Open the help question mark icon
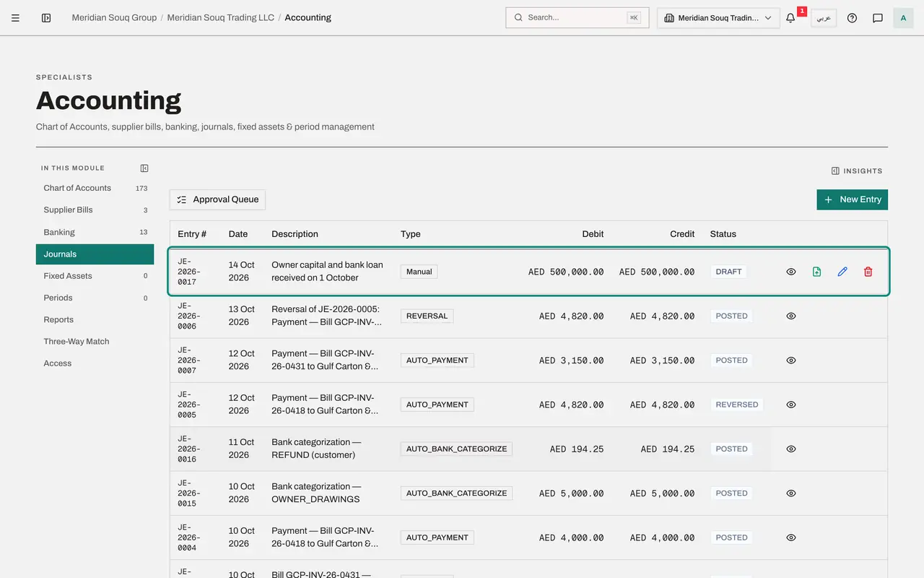This screenshot has height=578, width=924. click(x=852, y=18)
